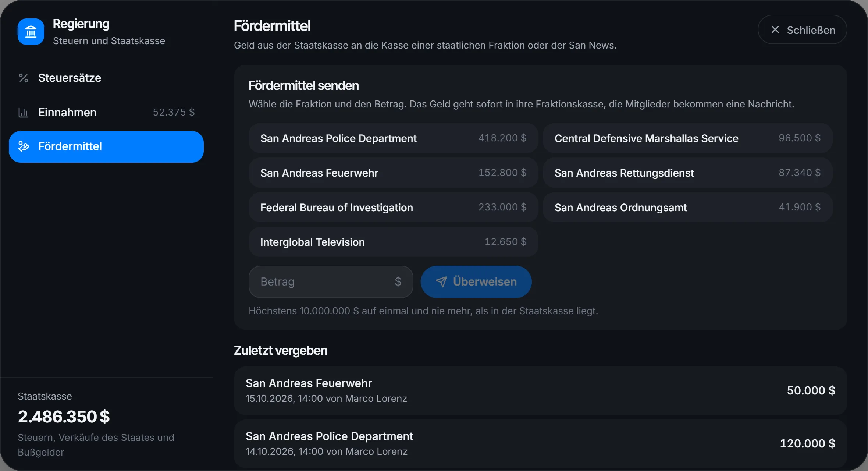Click the Einnahmen value 52.375 $

pos(174,112)
